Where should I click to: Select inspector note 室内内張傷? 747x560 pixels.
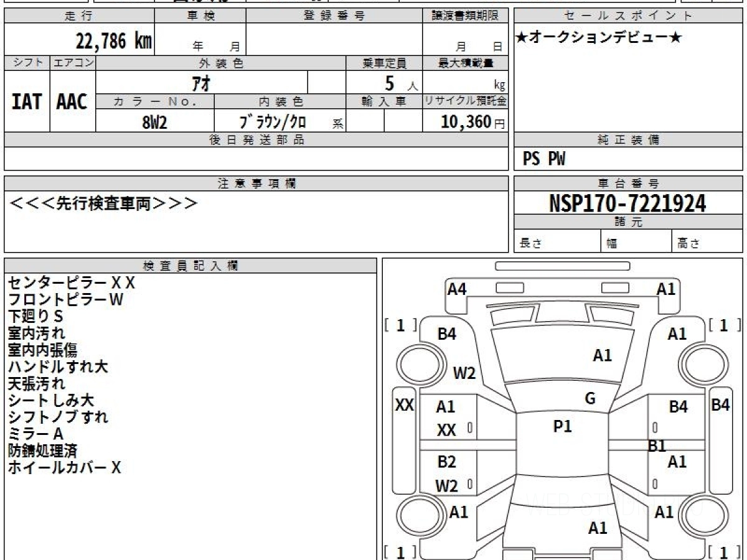click(43, 350)
